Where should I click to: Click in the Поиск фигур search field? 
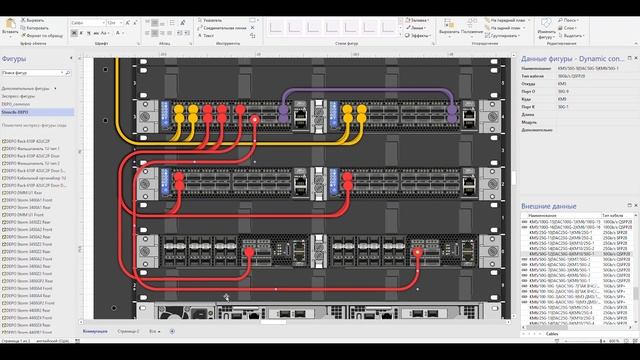(x=32, y=73)
